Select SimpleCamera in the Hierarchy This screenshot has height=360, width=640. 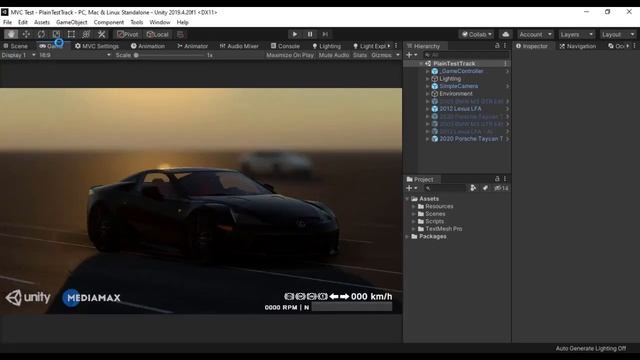(458, 87)
